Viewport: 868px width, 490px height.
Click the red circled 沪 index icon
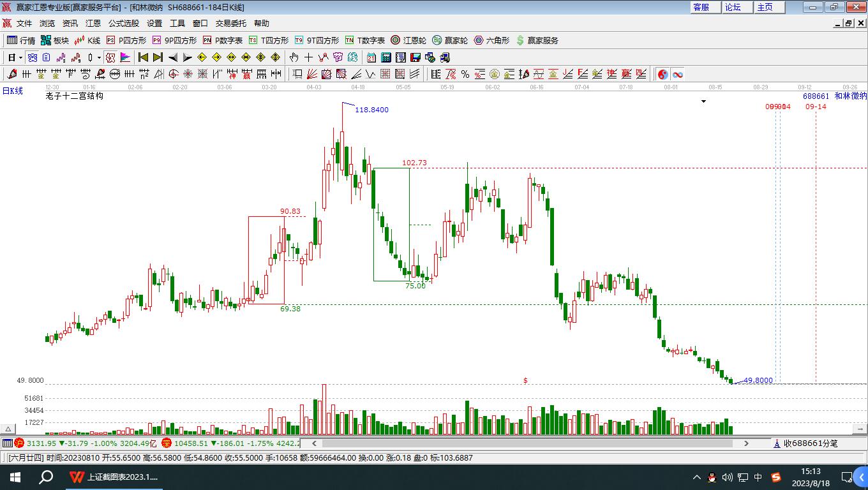pos(19,443)
